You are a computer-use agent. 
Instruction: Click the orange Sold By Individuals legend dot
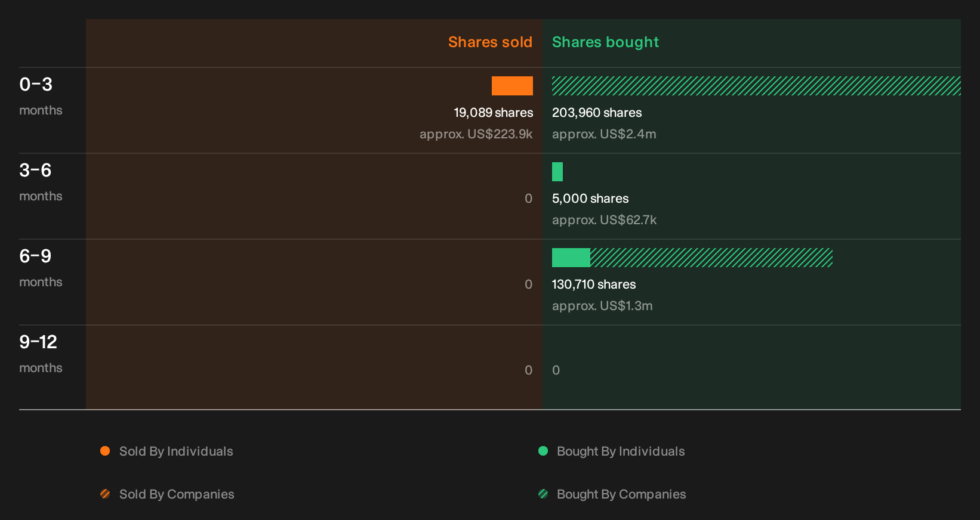105,451
